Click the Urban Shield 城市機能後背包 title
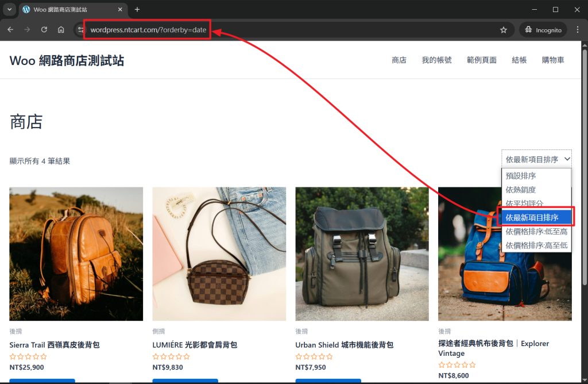This screenshot has height=384, width=588. [345, 344]
